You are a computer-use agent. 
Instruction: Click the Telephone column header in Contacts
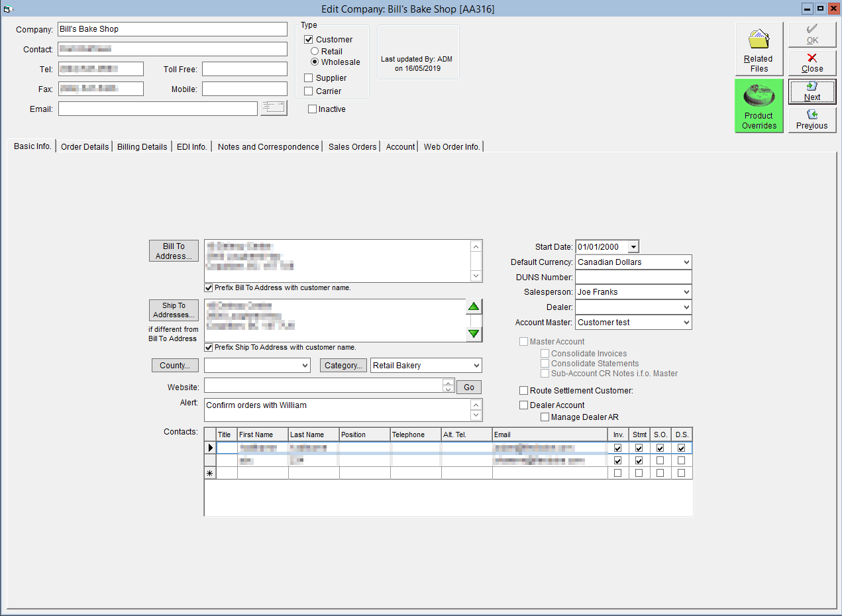click(415, 435)
